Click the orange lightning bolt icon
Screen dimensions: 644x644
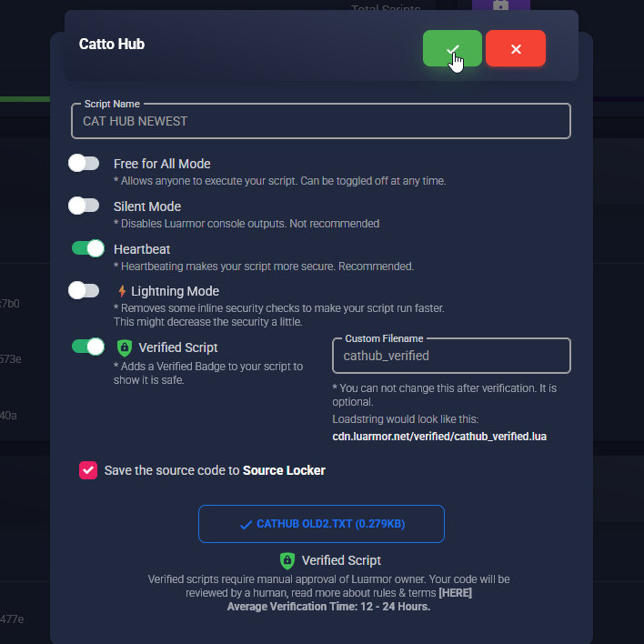click(122, 291)
